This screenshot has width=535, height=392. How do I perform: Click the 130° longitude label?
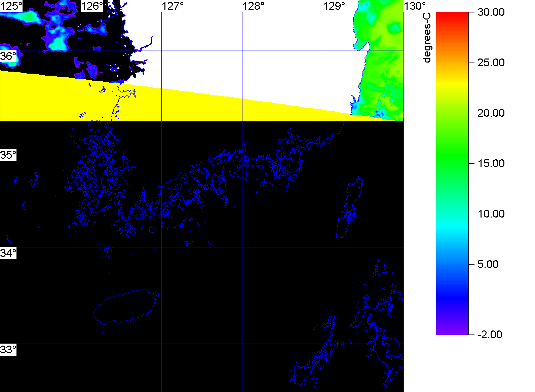click(415, 6)
